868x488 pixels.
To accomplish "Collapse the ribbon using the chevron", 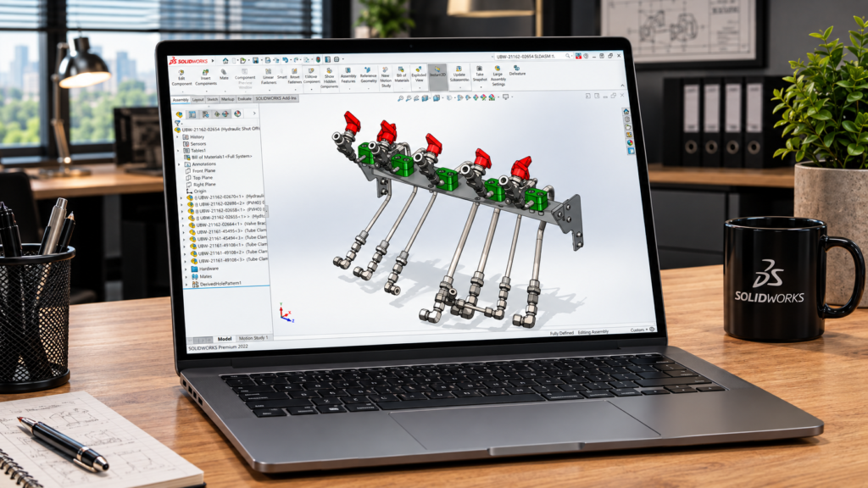I will 622,86.
